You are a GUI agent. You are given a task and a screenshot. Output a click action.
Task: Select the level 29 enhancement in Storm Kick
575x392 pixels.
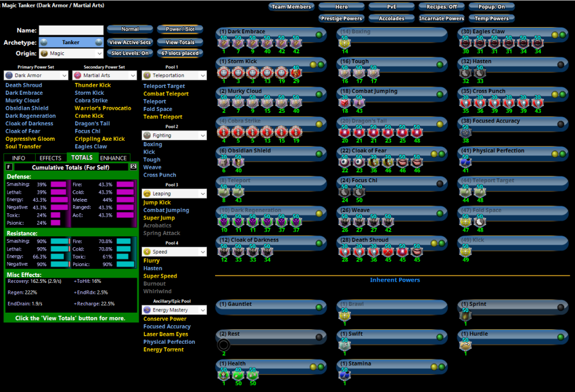point(296,73)
